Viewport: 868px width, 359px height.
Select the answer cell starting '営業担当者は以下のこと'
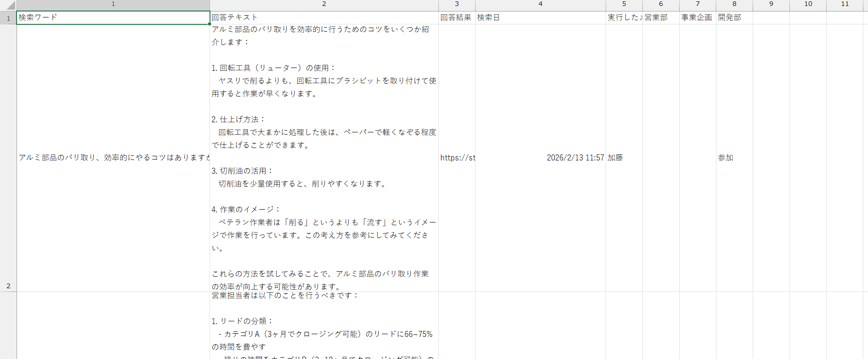[x=324, y=325]
